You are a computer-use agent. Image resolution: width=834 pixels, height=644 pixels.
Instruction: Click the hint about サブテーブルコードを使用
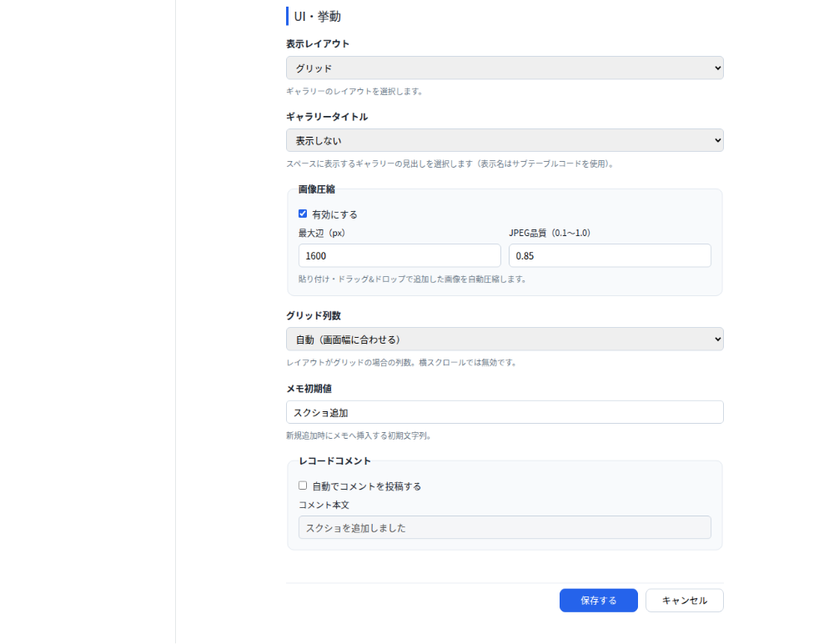point(451,164)
